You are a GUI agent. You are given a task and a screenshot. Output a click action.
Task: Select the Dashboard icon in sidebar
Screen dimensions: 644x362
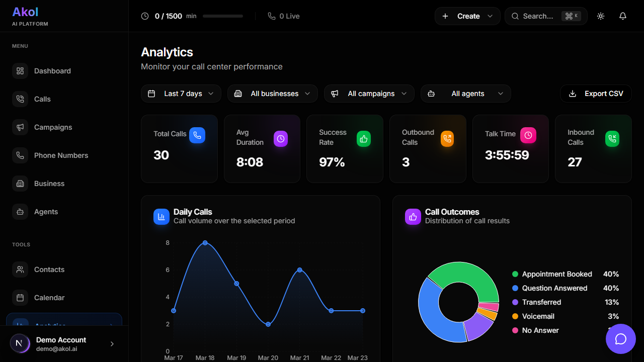point(20,70)
